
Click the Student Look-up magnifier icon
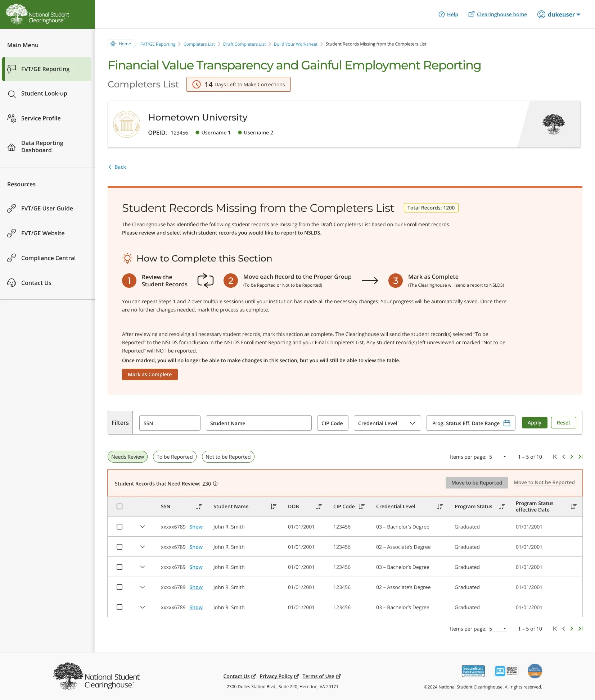(x=12, y=94)
